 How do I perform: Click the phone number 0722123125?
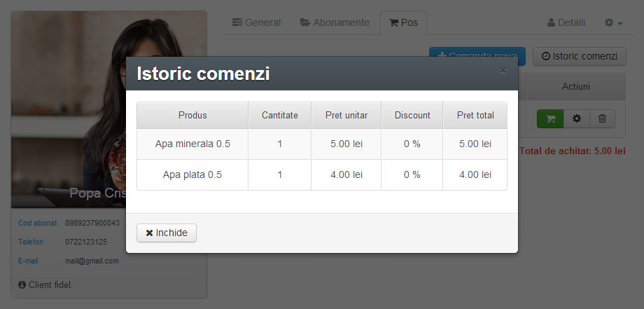86,242
